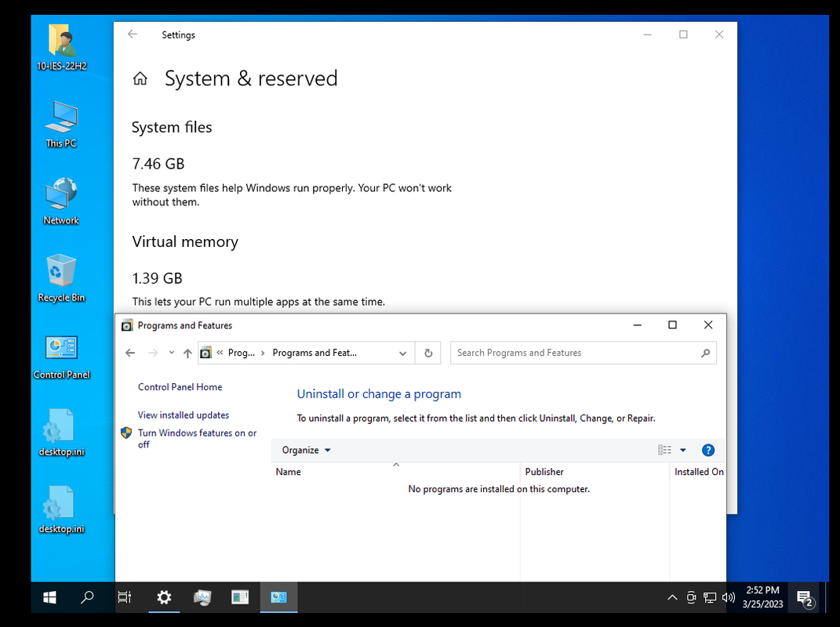This screenshot has height=627, width=840.
Task: Open Task View on the taskbar
Action: 124,597
